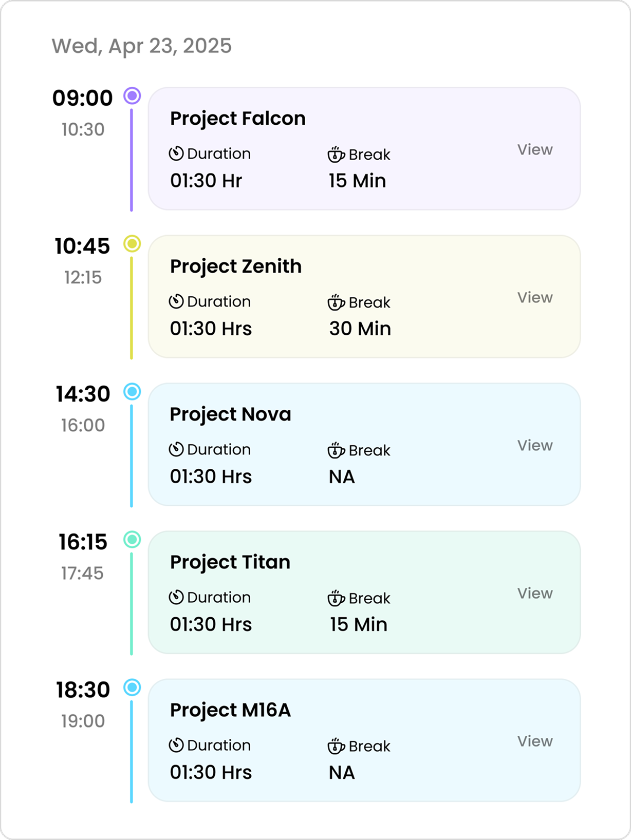
Task: Open View link for Project Titan
Action: coord(535,593)
